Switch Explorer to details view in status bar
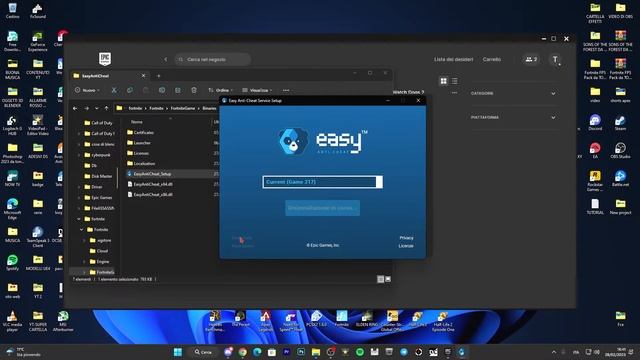 coord(380,279)
